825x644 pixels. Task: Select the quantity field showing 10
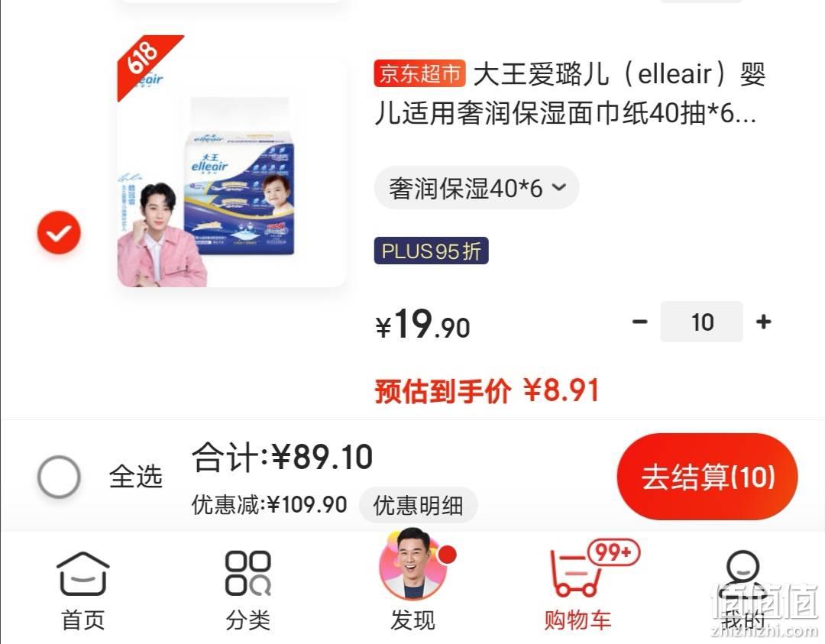click(702, 322)
